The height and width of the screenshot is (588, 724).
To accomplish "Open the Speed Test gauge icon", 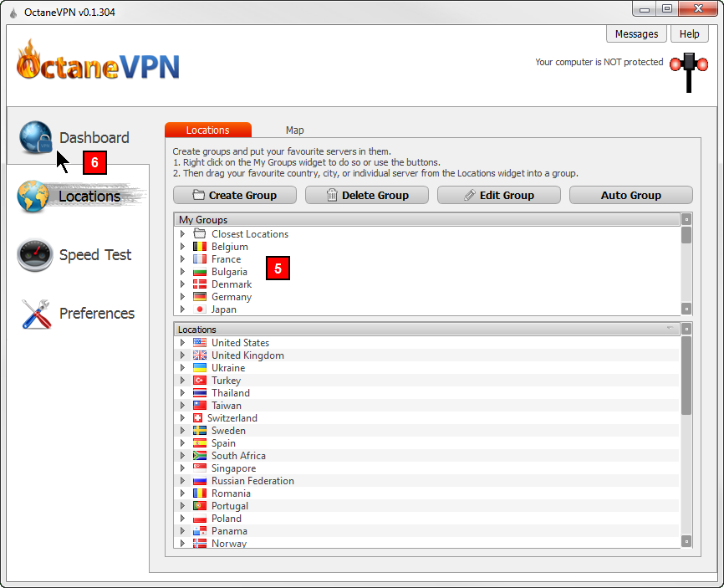I will point(35,255).
